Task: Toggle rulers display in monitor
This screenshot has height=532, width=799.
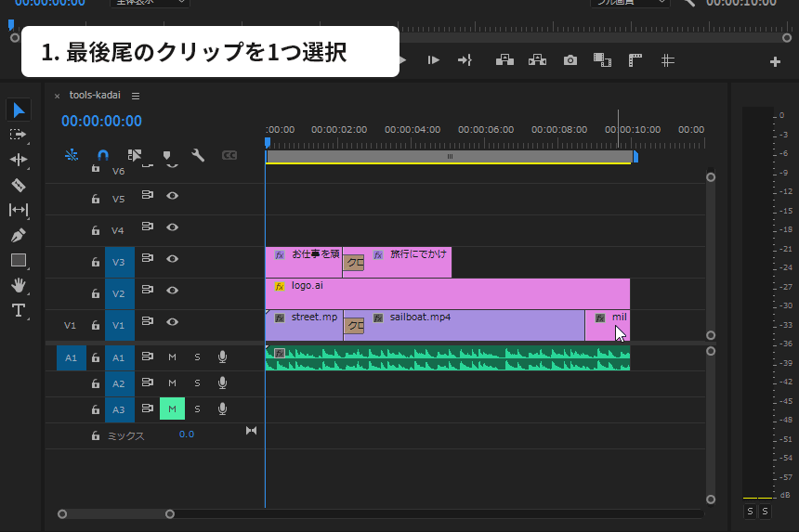Action: click(635, 60)
